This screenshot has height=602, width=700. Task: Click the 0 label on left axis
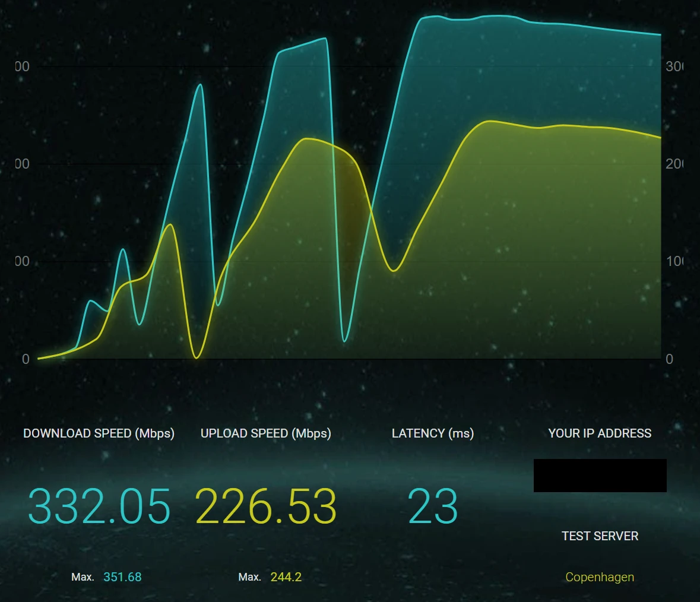click(26, 359)
